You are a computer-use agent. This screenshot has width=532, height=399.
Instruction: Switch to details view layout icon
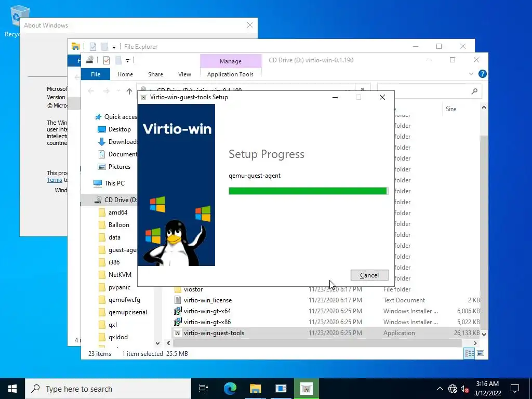coord(470,353)
